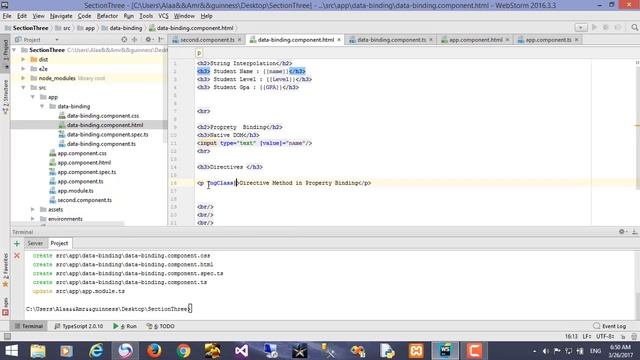Select the Server terminal tab
This screenshot has width=640, height=360.
(35, 243)
